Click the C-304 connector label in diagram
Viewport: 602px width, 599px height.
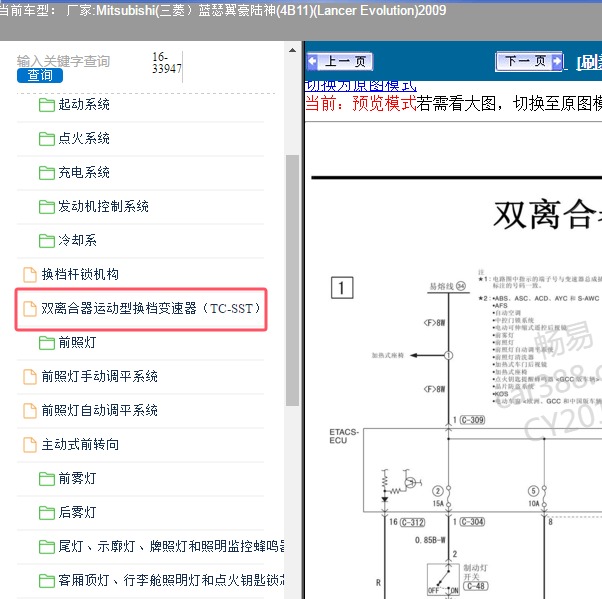(472, 522)
